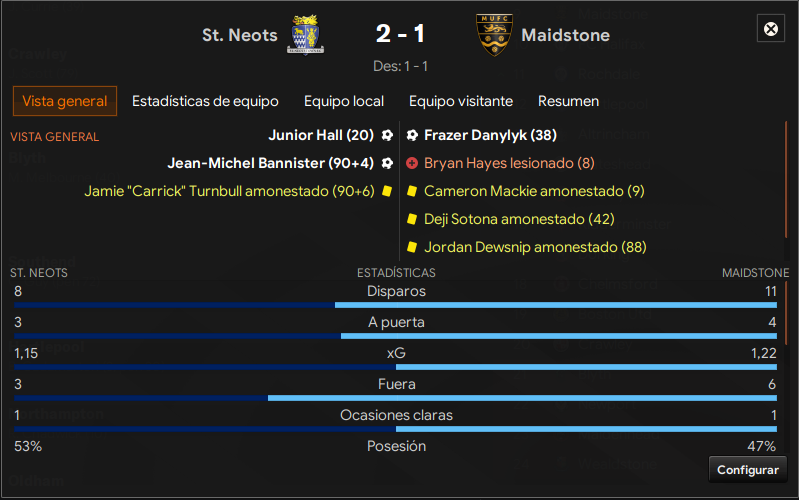Open the Equipo visitante tab
This screenshot has width=799, height=500.
(461, 101)
